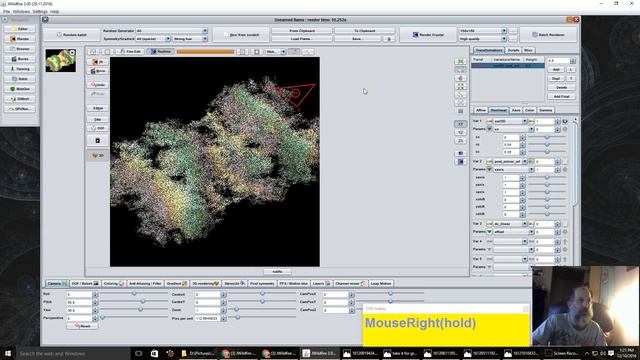Click the From Clipboard button
This screenshot has width=640, height=360.
point(302,31)
